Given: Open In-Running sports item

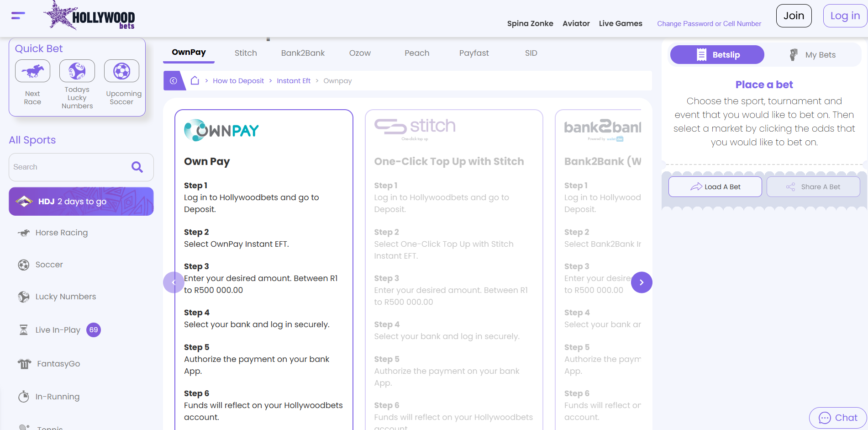Looking at the screenshot, I should 57,397.
